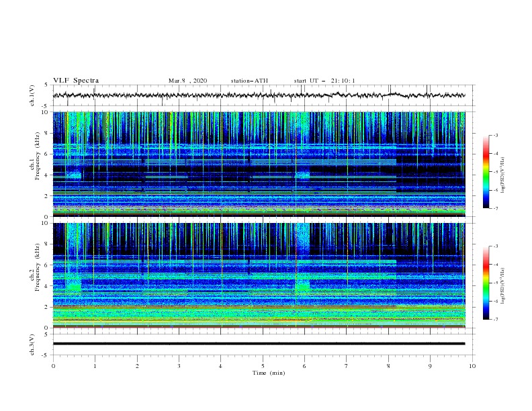This screenshot has width=532, height=411.
Task: Click the lower ch.2 PSD colorbar
Action: 486,283
